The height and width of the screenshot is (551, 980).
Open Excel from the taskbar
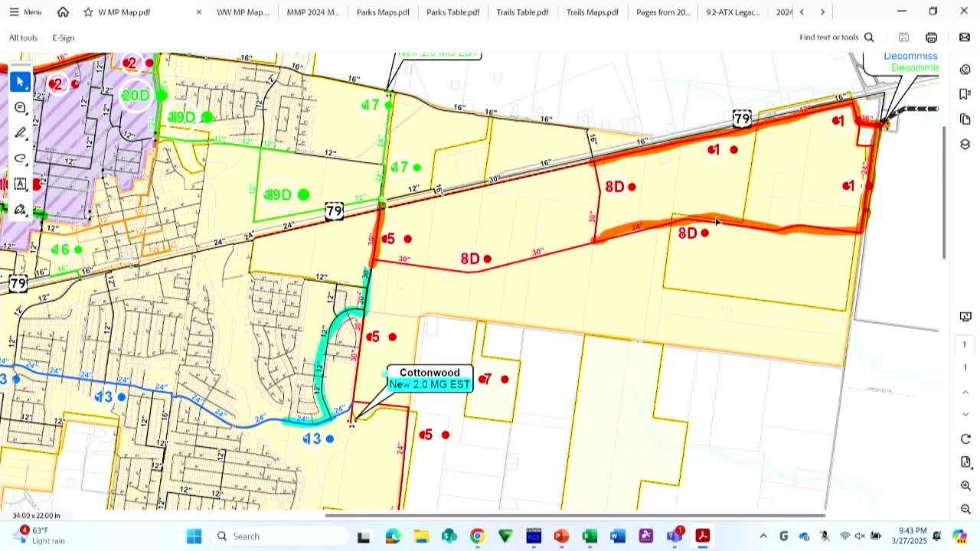click(590, 536)
